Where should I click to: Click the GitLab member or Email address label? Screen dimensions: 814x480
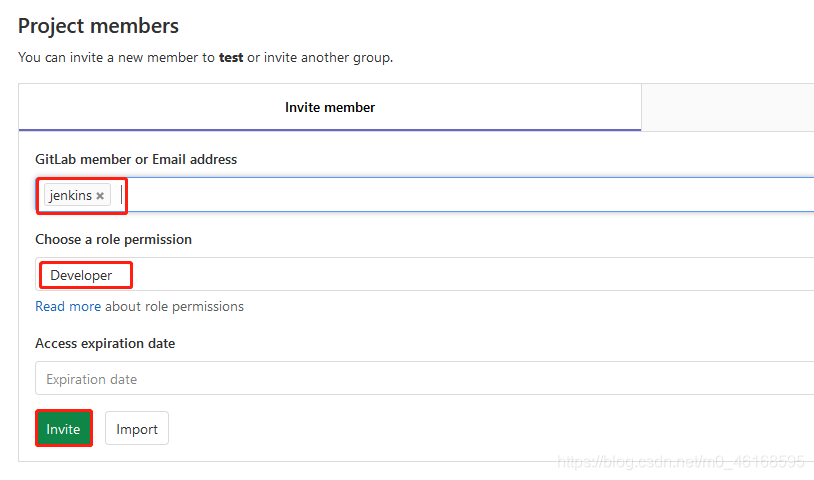(x=136, y=159)
